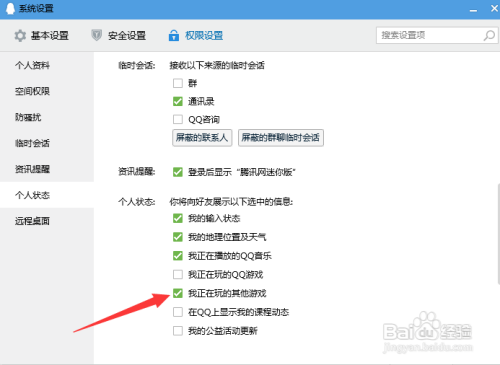Click the blue lock icon for 权限设置

[x=174, y=35]
